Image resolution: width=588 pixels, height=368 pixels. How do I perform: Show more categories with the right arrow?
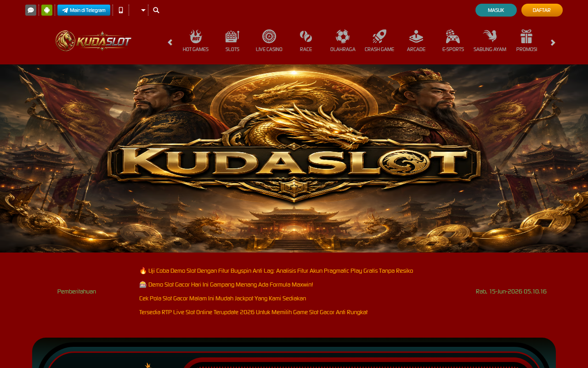[553, 42]
